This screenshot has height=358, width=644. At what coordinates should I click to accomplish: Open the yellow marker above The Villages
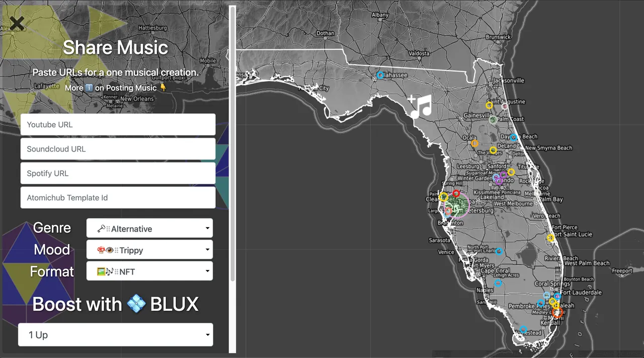tap(493, 150)
